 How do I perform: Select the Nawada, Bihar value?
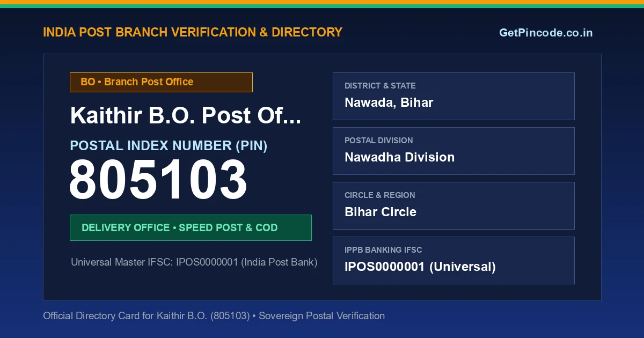click(389, 102)
